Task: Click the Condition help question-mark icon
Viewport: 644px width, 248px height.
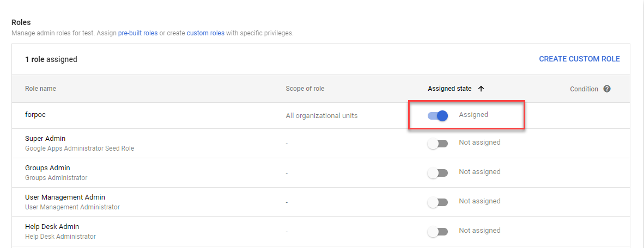Action: click(607, 89)
